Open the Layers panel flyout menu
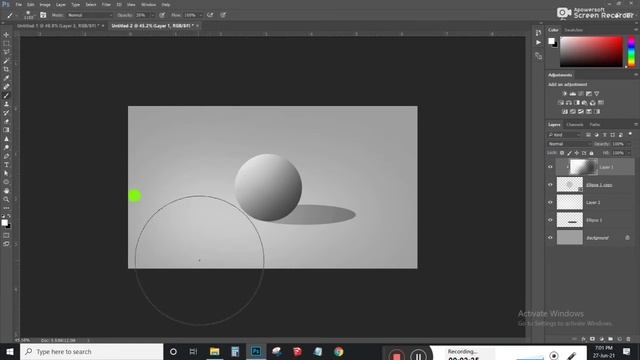The height and width of the screenshot is (360, 640). 636,124
